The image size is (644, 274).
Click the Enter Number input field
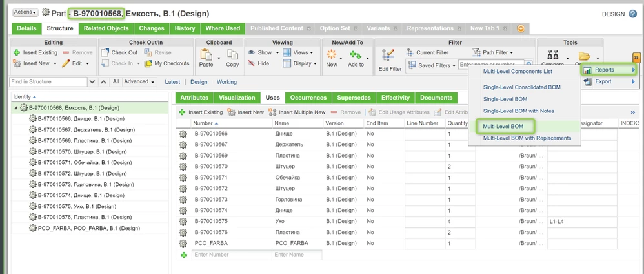coord(231,255)
